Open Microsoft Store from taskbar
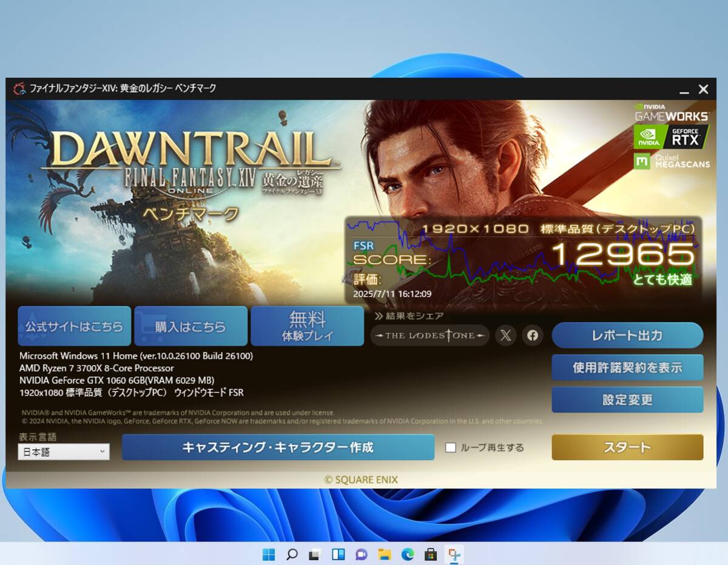This screenshot has width=728, height=565. (431, 554)
